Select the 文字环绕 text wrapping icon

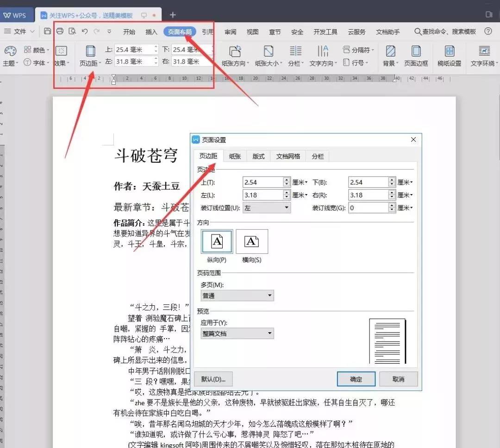point(484,51)
